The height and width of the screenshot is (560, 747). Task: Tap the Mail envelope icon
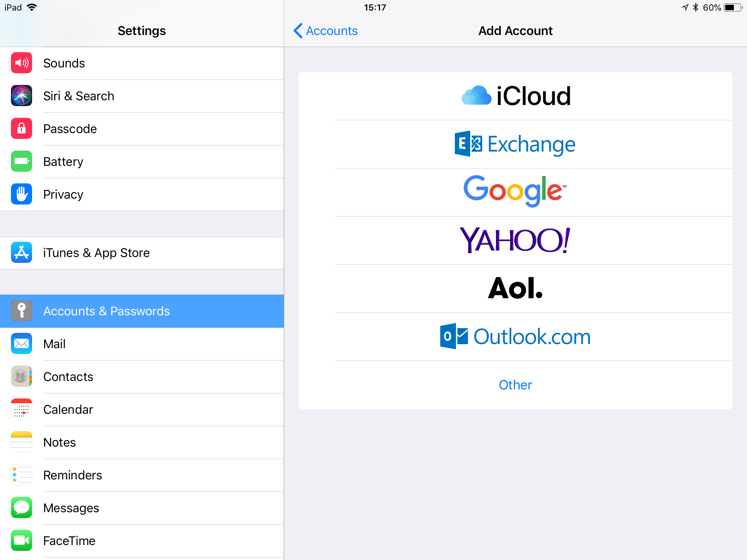pos(22,344)
